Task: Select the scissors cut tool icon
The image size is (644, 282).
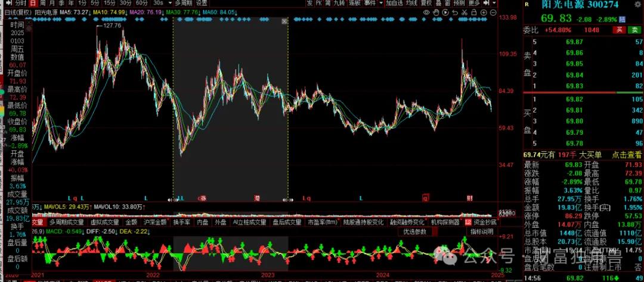Action: pos(464,13)
